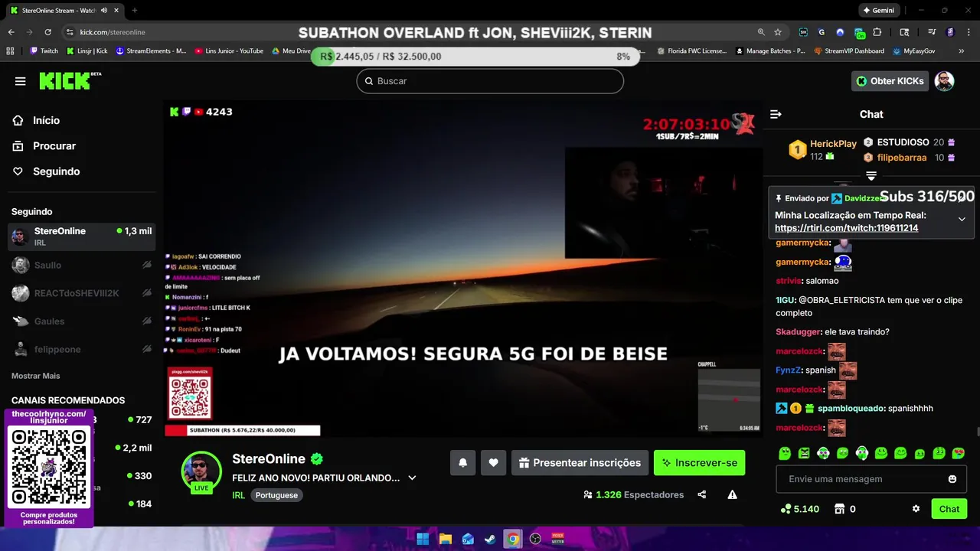
Task: Click the Portuguese language tag
Action: [276, 495]
